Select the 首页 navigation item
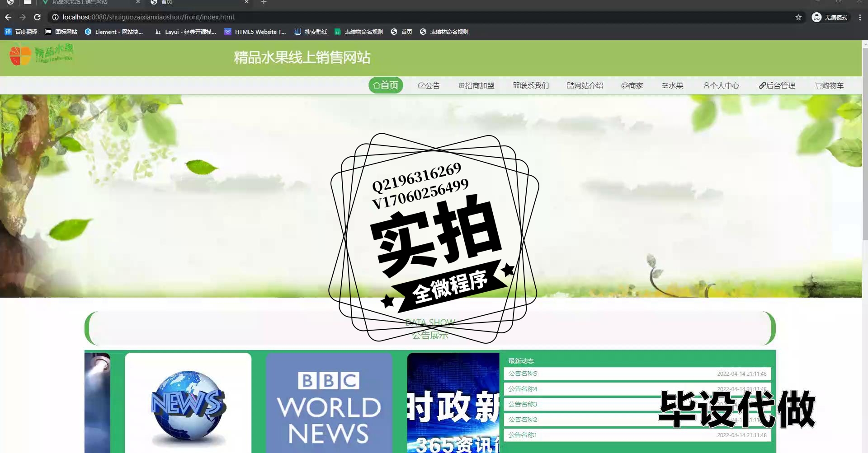Viewport: 868px width, 453px height. tap(386, 85)
